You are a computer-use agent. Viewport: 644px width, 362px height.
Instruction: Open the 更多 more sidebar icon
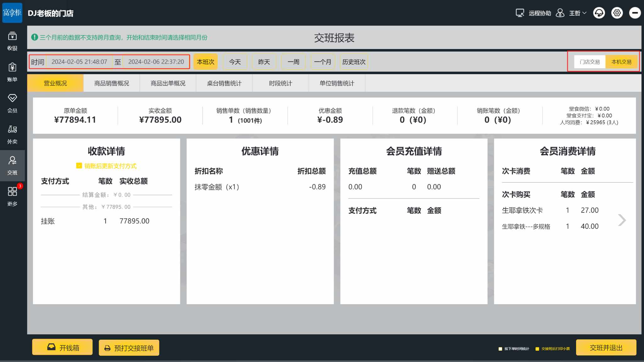pyautogui.click(x=12, y=197)
